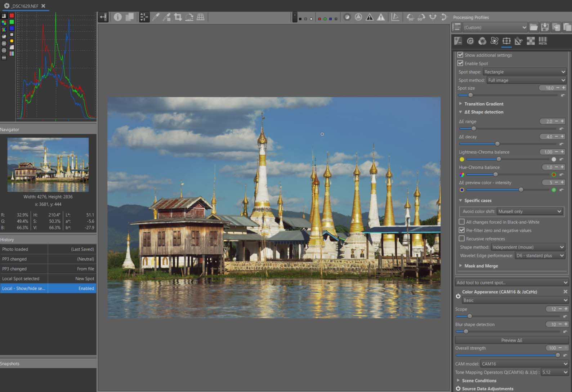Click the ΔE decay slider handle
572x392 pixels.
click(x=497, y=144)
